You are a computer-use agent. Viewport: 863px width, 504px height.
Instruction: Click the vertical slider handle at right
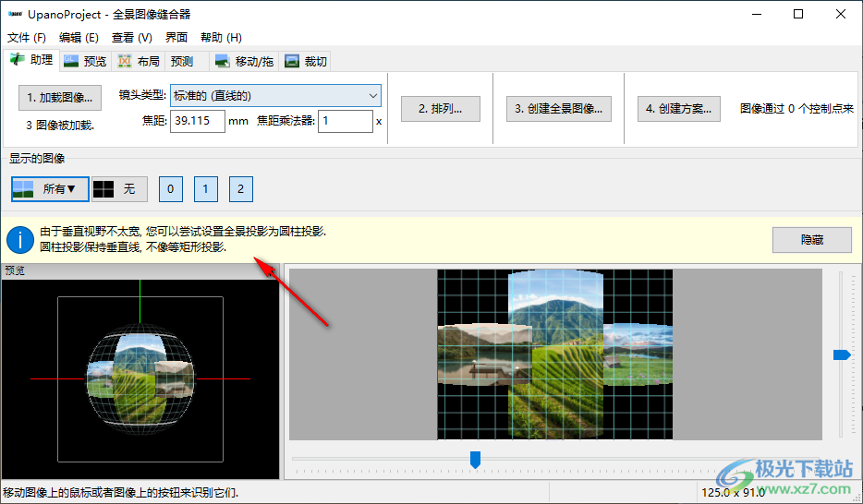[x=842, y=355]
